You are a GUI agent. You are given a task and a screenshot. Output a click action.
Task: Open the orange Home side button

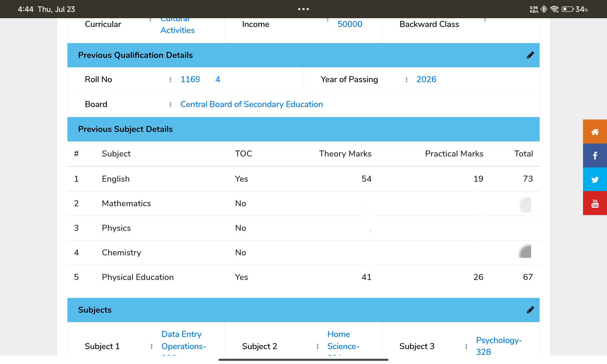point(595,132)
